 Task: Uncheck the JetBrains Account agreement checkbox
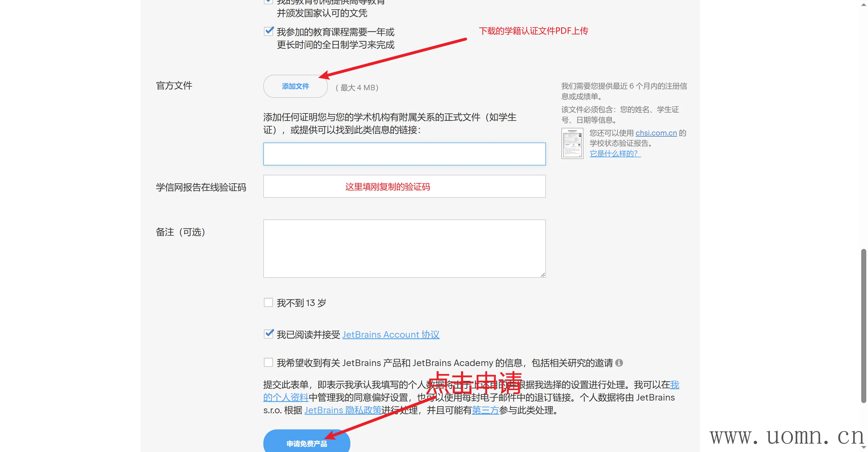pyautogui.click(x=268, y=334)
